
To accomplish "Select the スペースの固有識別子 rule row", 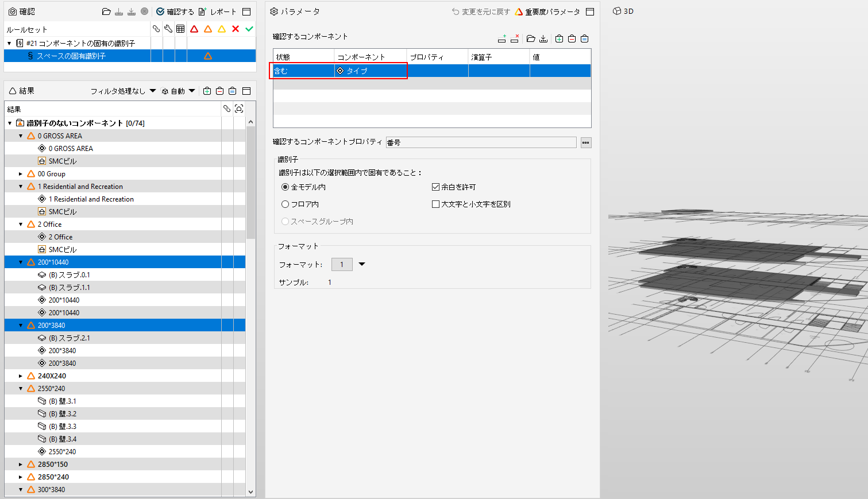I will (130, 56).
